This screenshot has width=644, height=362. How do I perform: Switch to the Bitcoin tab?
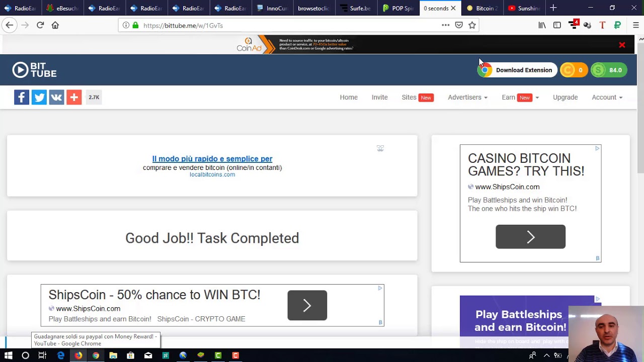482,8
